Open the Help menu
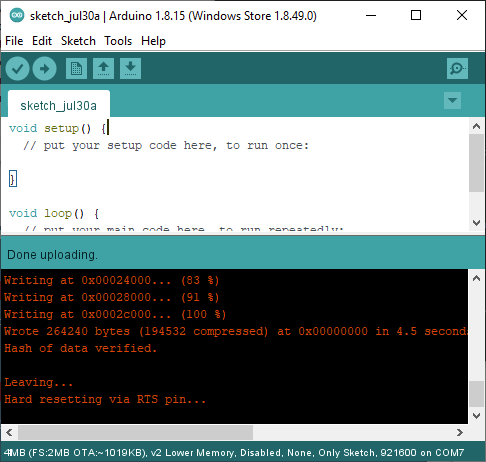 pyautogui.click(x=153, y=41)
